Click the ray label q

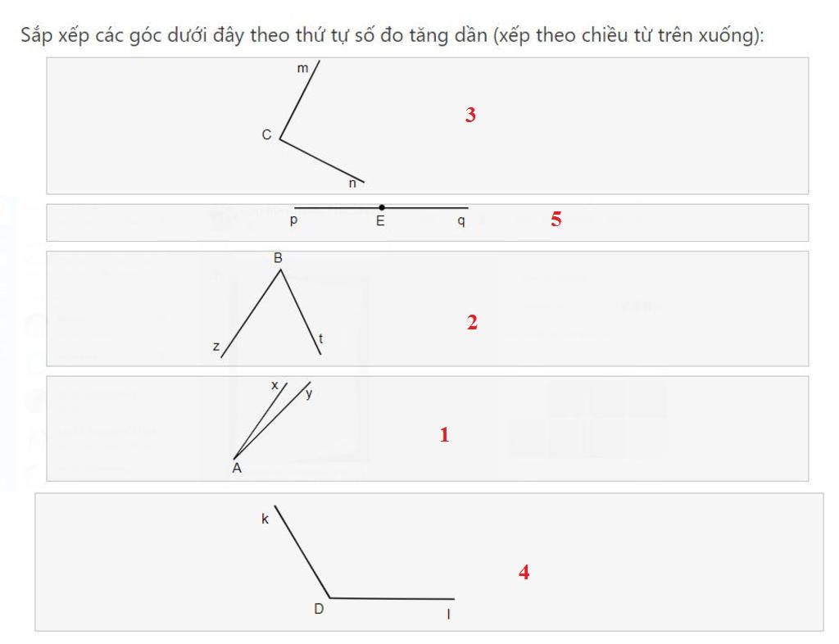(x=461, y=221)
